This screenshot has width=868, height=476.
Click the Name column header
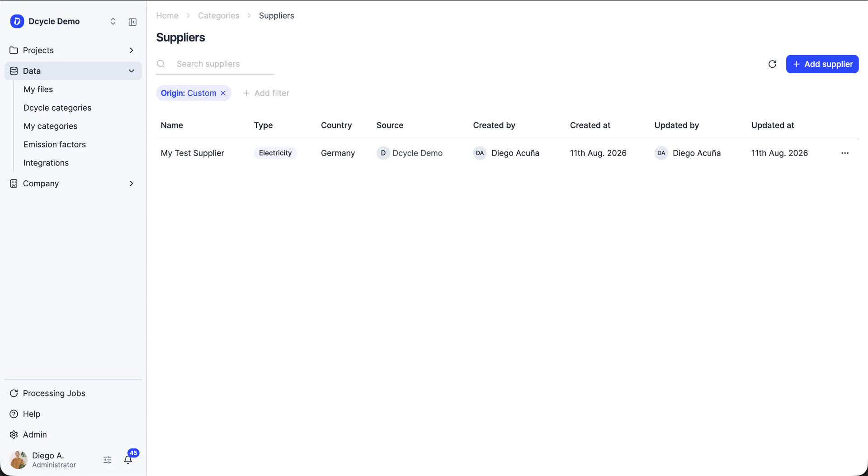point(172,125)
